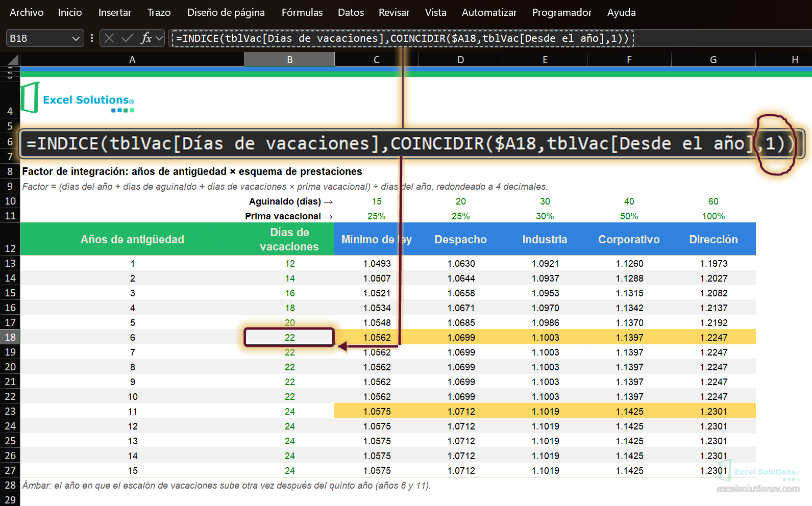Image resolution: width=812 pixels, height=506 pixels.
Task: Click the 'Días de vacaciones' header cell
Action: coord(289,239)
